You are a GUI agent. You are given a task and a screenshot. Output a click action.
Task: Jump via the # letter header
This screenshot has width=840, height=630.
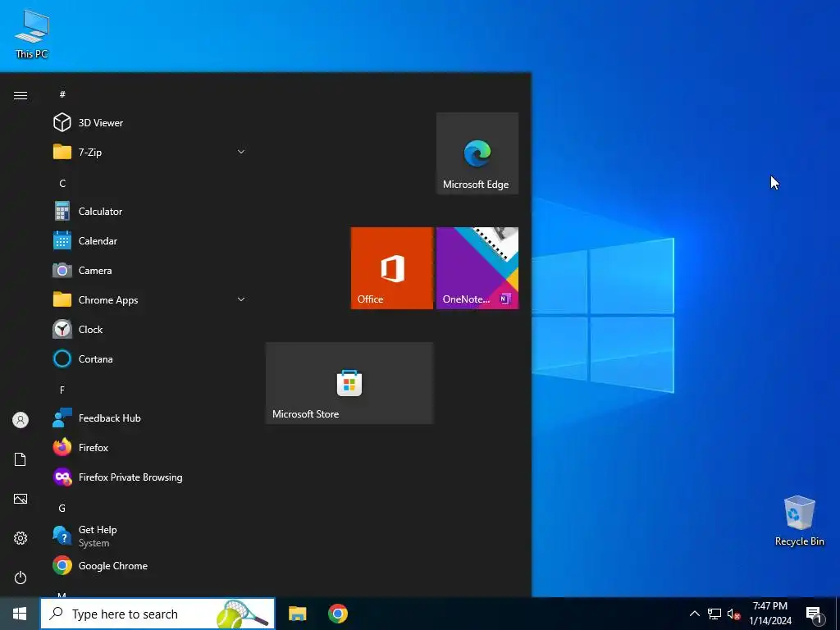tap(62, 94)
